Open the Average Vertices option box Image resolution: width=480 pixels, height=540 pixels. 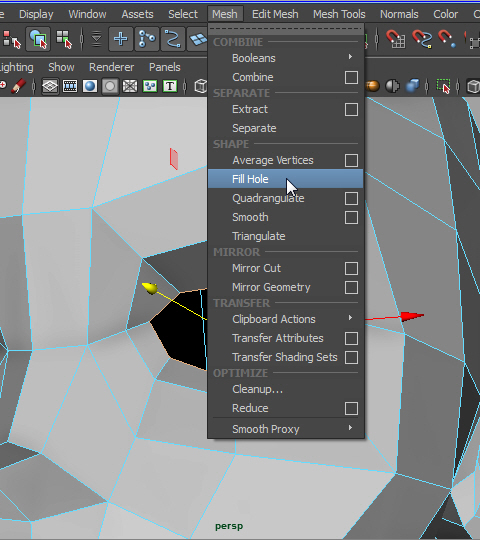[351, 160]
